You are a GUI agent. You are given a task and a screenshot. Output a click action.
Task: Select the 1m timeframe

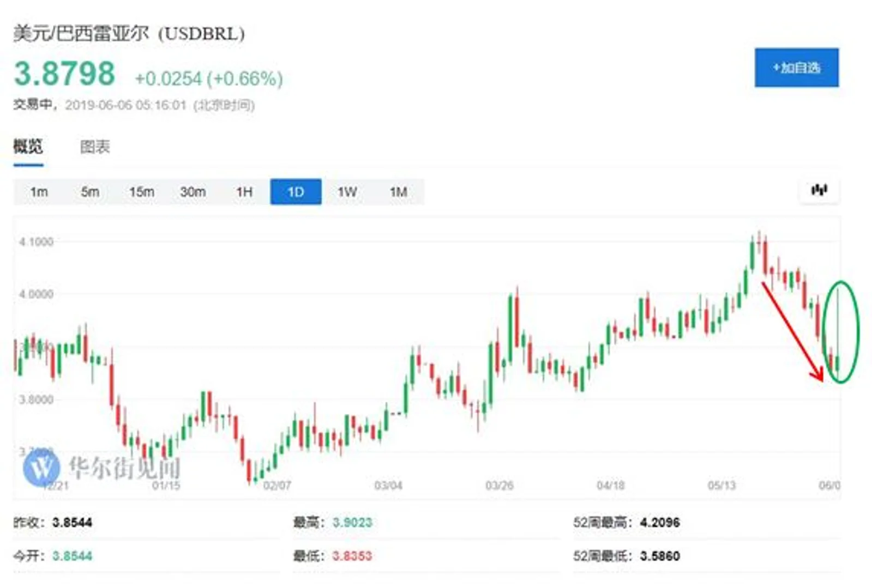tap(39, 192)
